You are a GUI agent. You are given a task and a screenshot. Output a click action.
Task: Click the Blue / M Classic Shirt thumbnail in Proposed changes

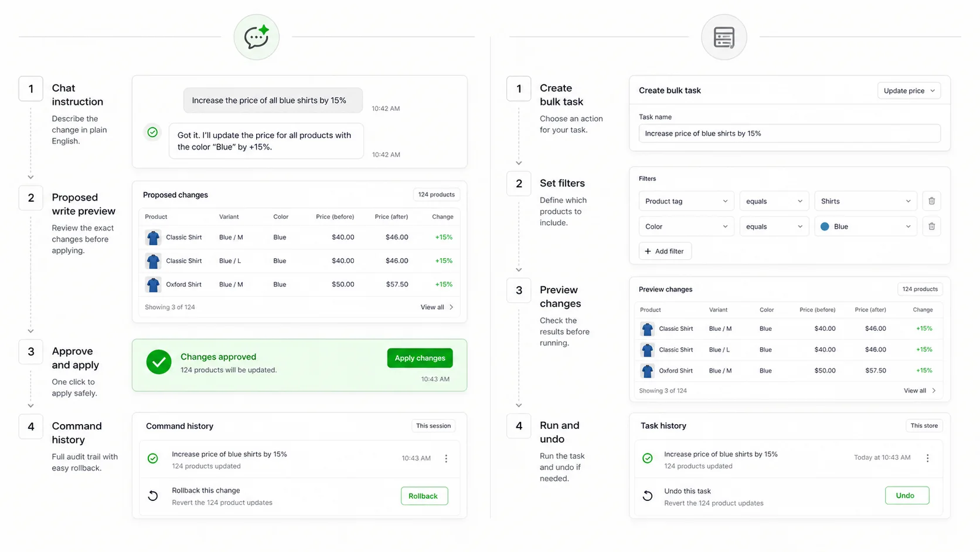(153, 238)
